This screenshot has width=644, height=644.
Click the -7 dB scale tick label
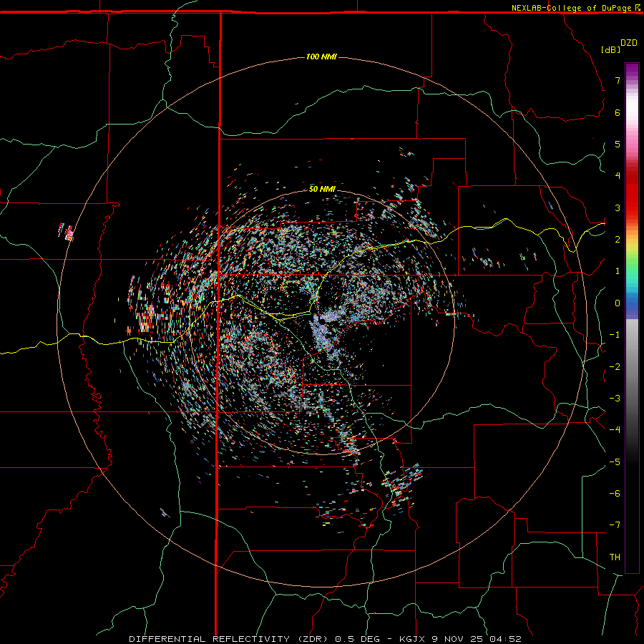coord(615,525)
